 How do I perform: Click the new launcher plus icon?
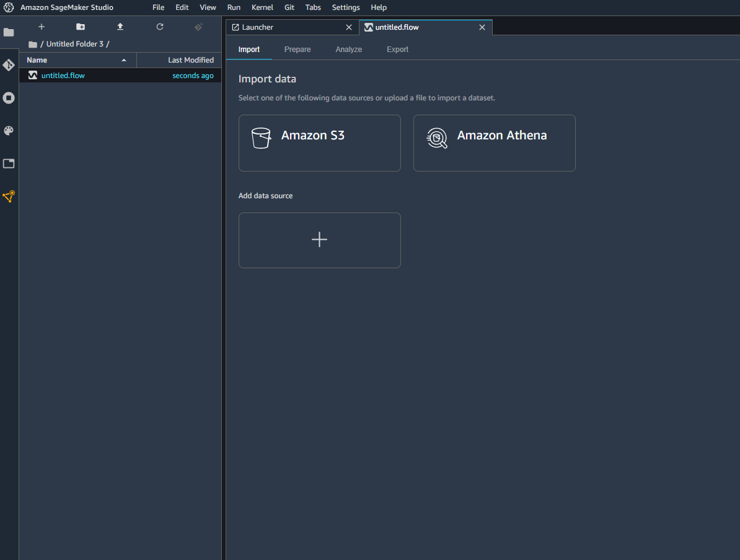(42, 27)
